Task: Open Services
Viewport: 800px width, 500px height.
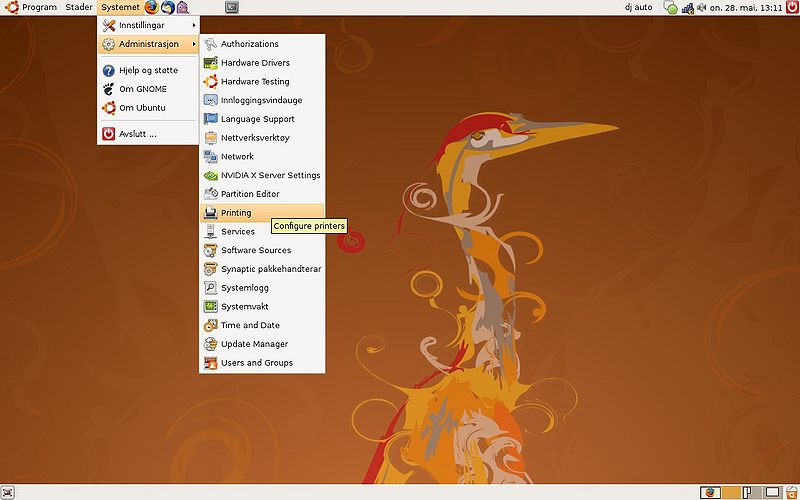Action: tap(262, 232)
